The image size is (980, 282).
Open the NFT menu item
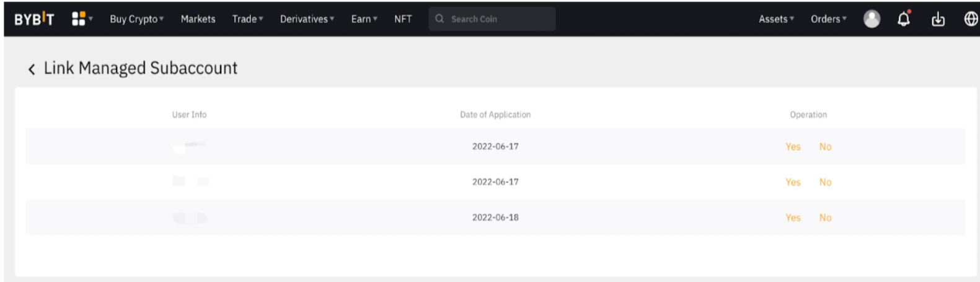(403, 19)
